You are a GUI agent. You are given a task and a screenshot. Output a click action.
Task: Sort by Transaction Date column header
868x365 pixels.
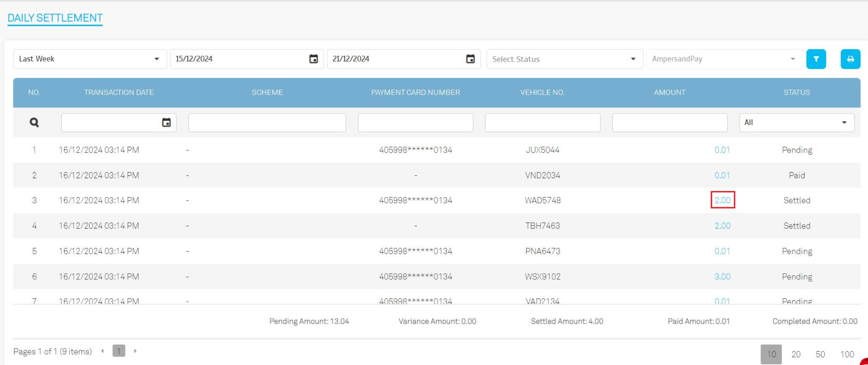119,92
